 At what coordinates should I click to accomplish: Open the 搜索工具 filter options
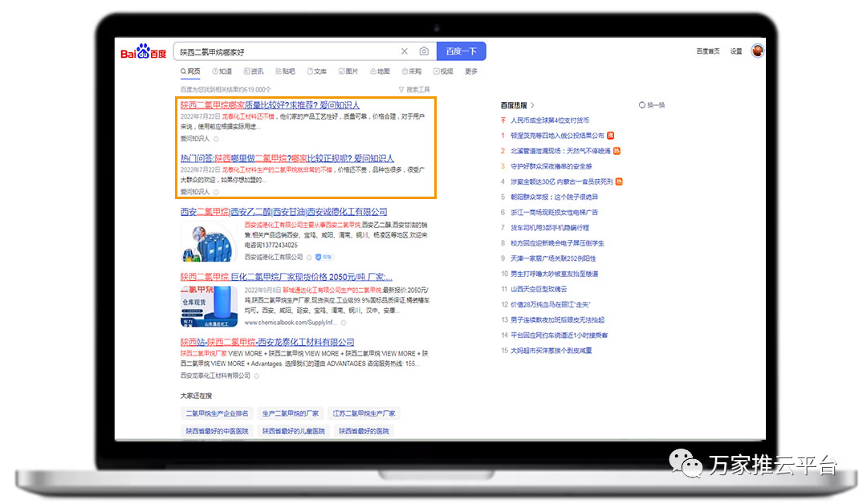(414, 90)
